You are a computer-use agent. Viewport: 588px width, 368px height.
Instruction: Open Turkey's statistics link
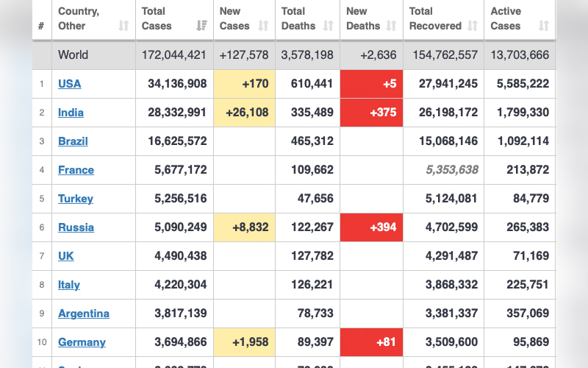(76, 199)
